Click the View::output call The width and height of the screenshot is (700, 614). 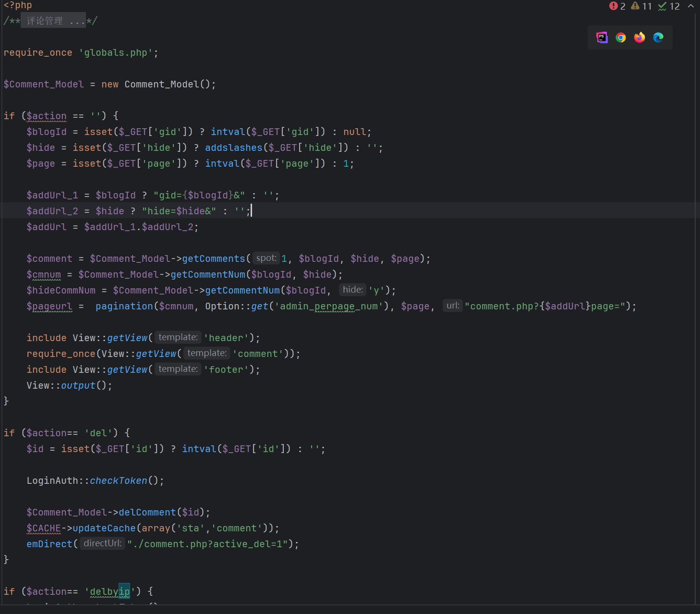click(x=69, y=385)
